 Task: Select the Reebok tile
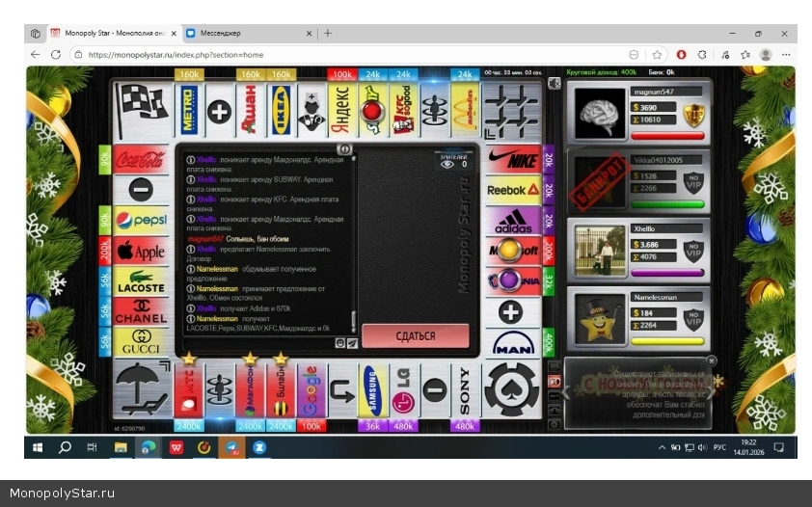click(x=513, y=190)
